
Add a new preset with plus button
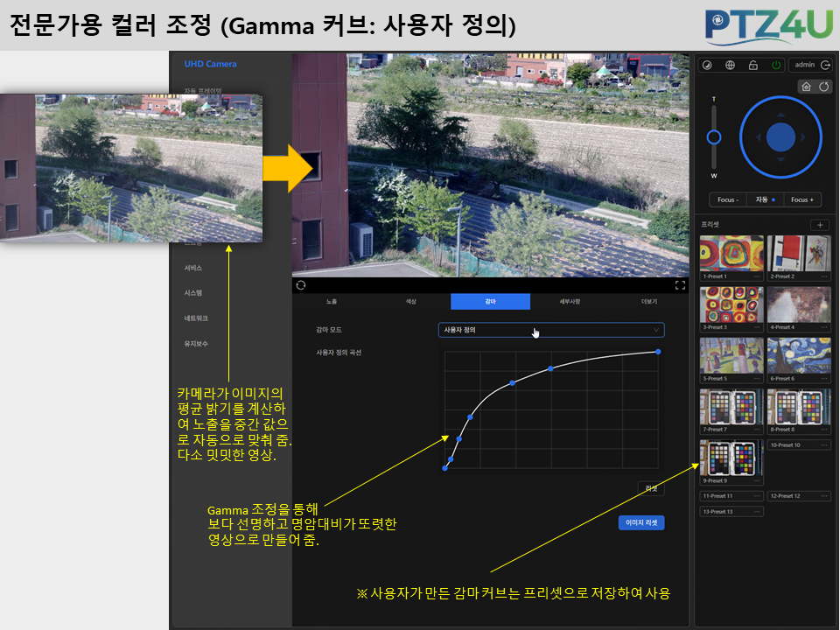[x=820, y=225]
